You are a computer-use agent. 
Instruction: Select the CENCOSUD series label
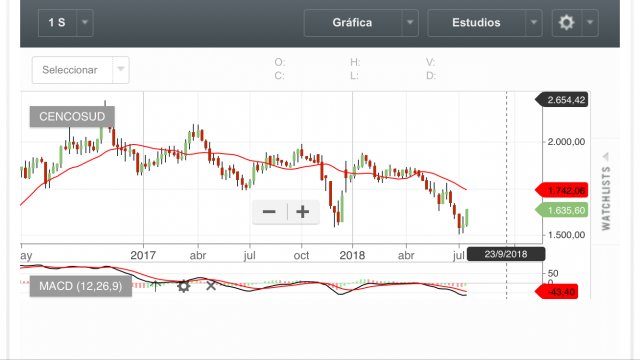click(x=72, y=117)
